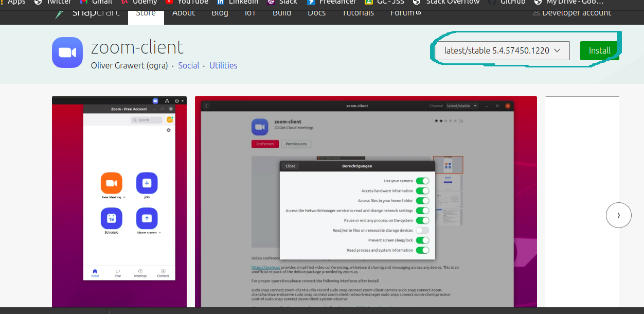644x314 pixels.
Task: Click the Share screen icon in the first screenshot
Action: click(x=147, y=218)
